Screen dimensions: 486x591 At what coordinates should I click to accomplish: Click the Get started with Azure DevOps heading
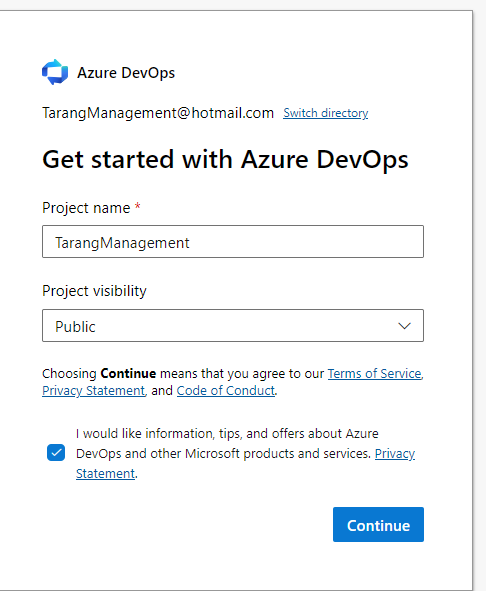tap(225, 159)
